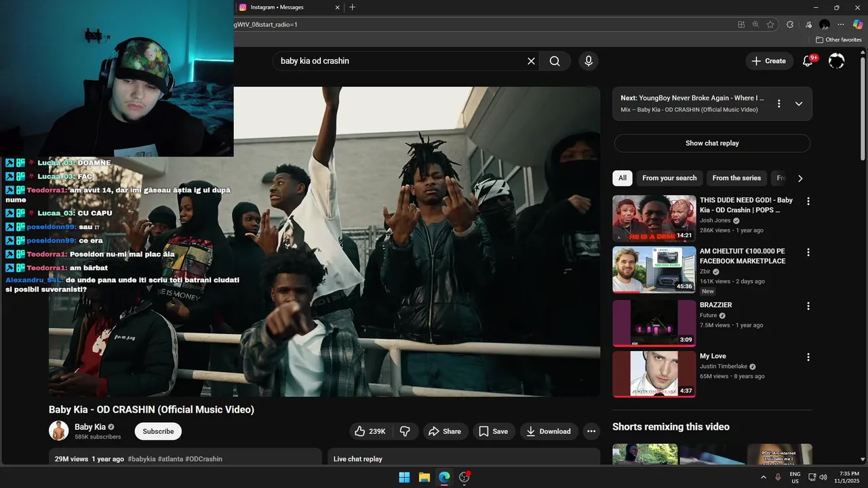Select the From your search chip
868x488 pixels.
pos(669,178)
